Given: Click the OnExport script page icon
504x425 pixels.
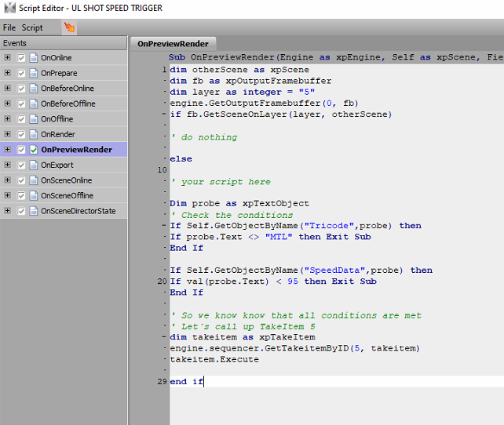Looking at the screenshot, I should [x=34, y=165].
